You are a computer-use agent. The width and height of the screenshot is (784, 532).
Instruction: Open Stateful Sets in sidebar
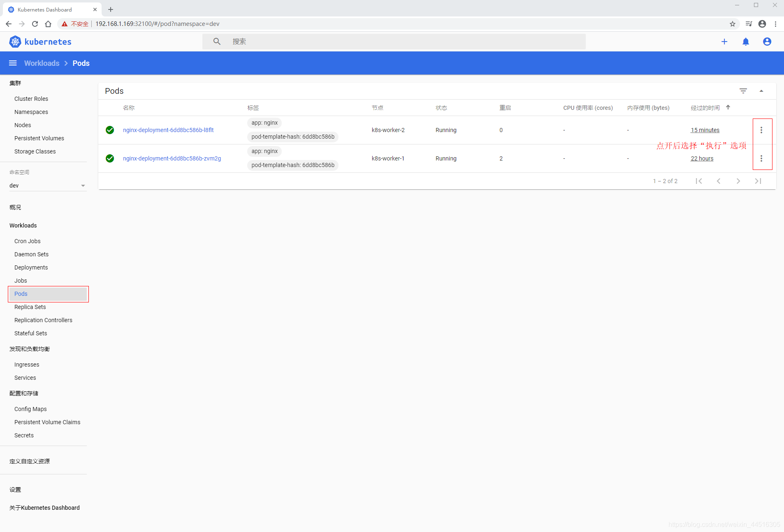pos(31,333)
